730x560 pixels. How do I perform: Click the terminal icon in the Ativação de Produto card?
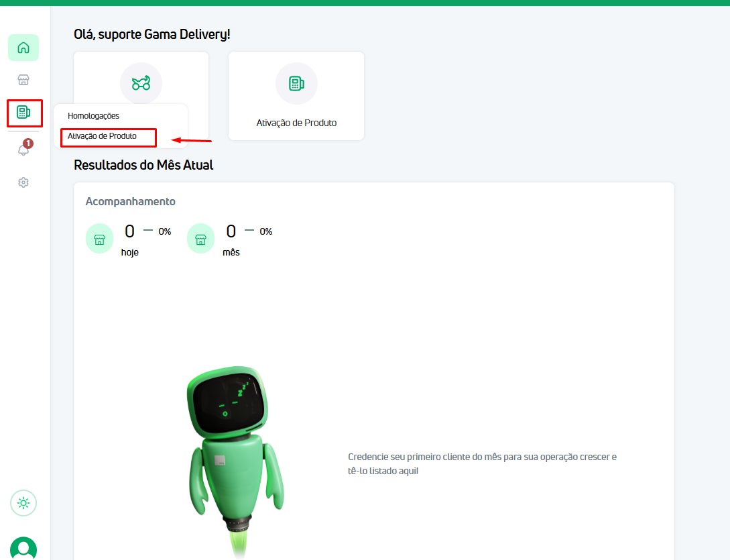tap(296, 83)
